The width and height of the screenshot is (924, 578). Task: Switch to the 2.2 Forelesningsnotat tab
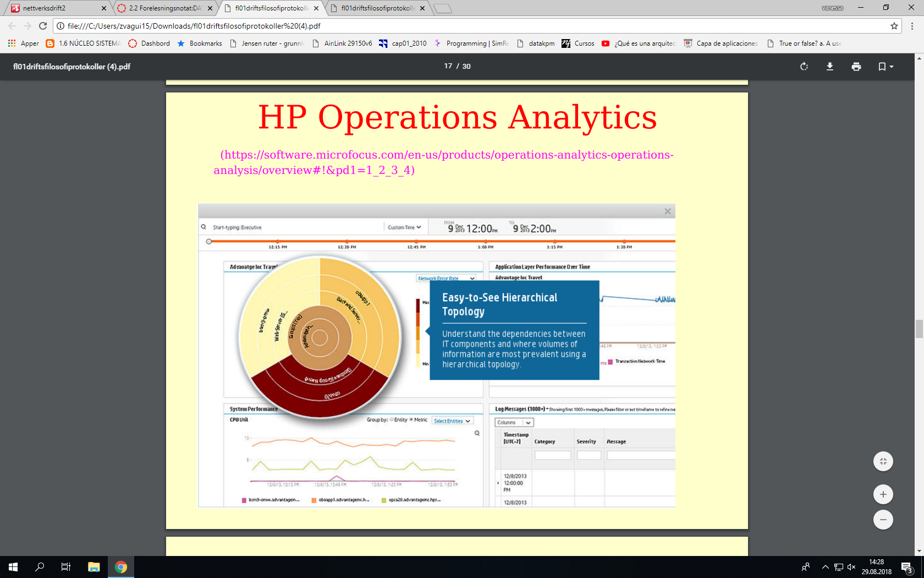coord(165,8)
